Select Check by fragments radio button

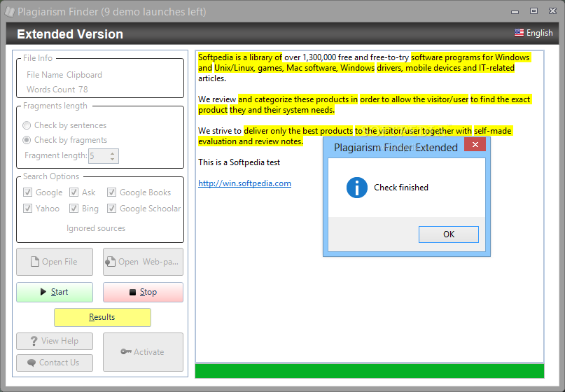point(27,140)
